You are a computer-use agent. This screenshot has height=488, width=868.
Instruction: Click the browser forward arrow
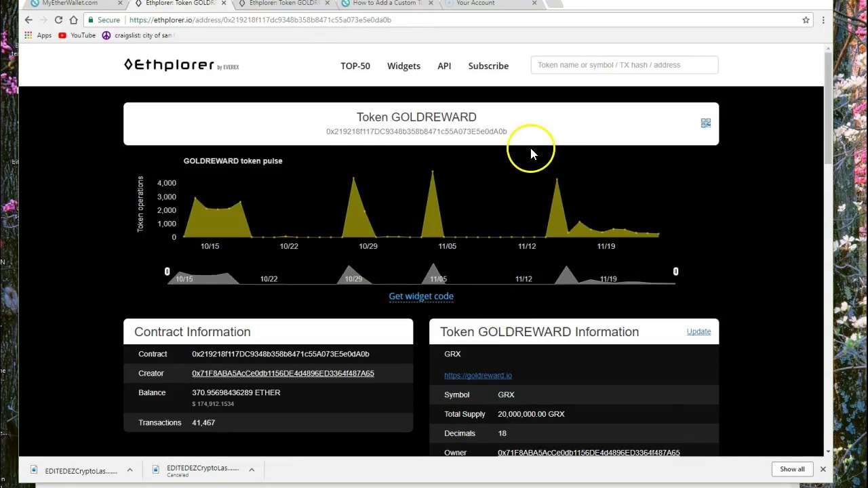point(43,20)
